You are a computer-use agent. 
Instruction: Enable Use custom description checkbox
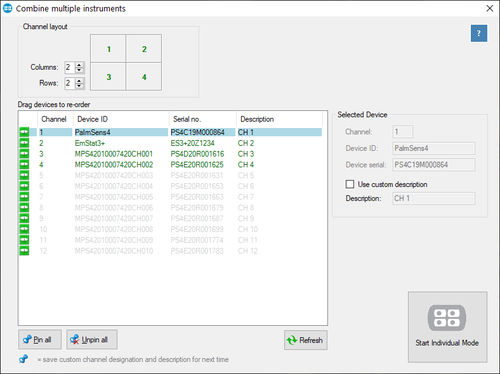[x=350, y=184]
